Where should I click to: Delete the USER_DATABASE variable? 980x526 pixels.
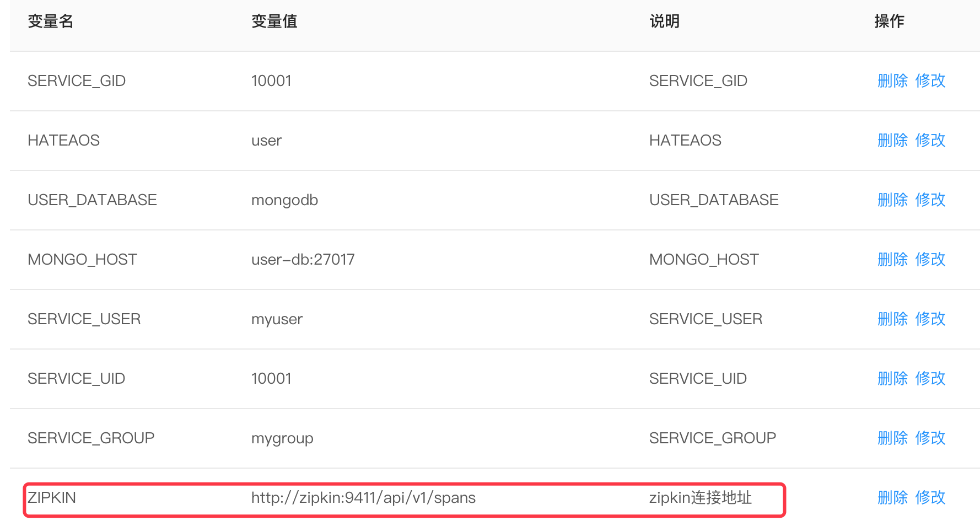coord(892,200)
